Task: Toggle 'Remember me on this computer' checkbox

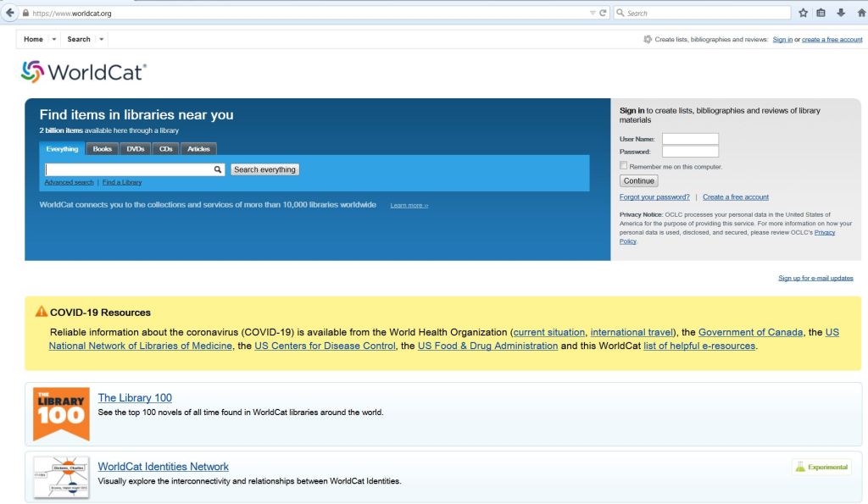Action: (x=624, y=166)
